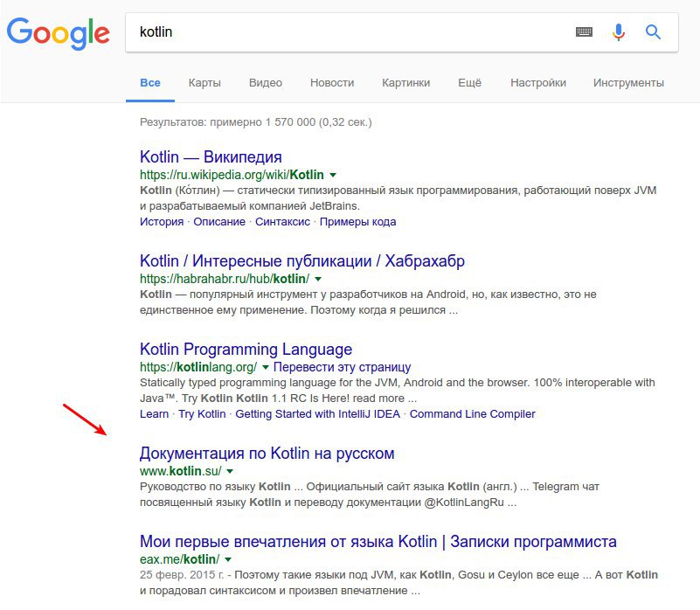Click the Google logo

point(58,33)
